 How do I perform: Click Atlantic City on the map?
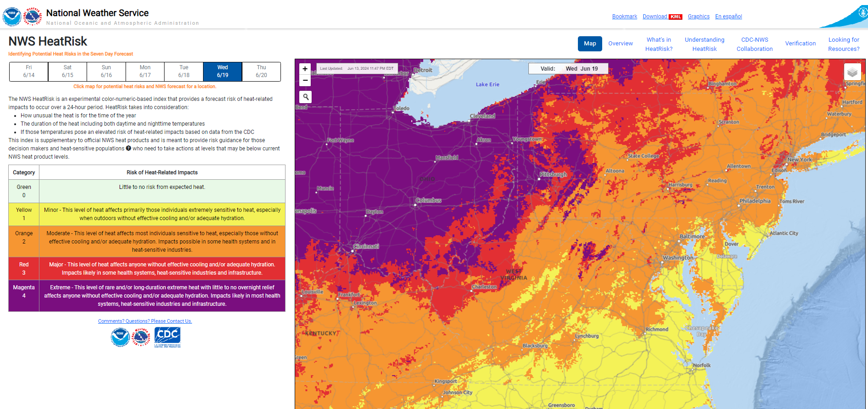click(x=784, y=233)
